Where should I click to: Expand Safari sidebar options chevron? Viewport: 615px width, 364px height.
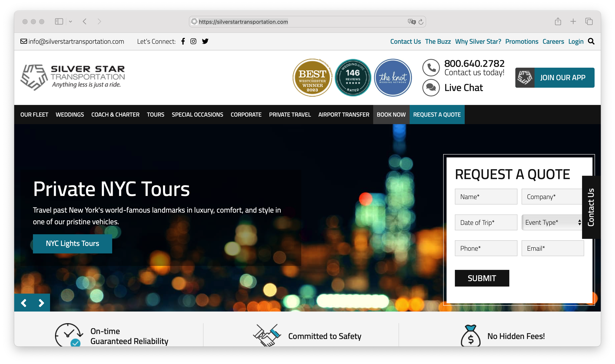pyautogui.click(x=70, y=22)
